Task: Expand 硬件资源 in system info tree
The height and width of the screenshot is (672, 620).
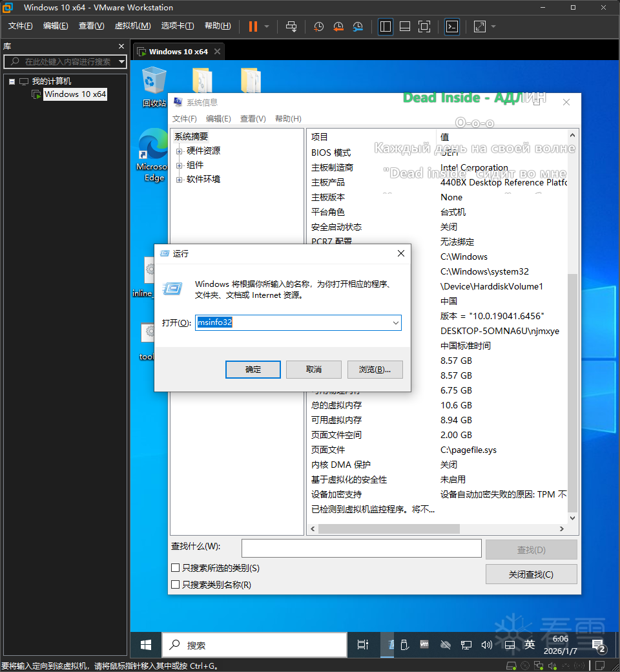Action: coord(179,151)
